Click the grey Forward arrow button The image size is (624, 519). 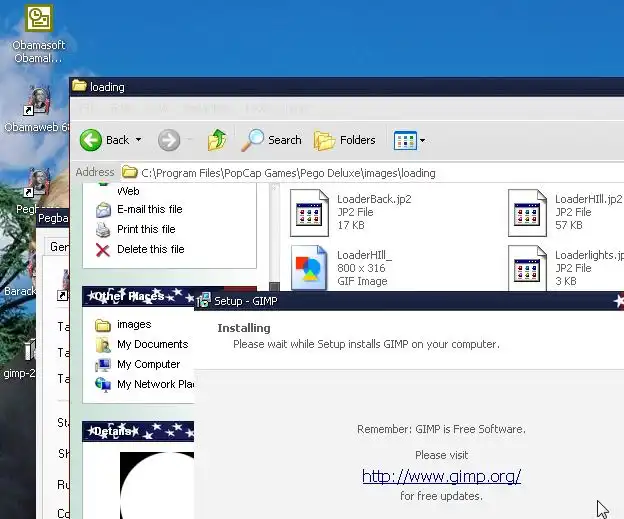click(x=169, y=140)
